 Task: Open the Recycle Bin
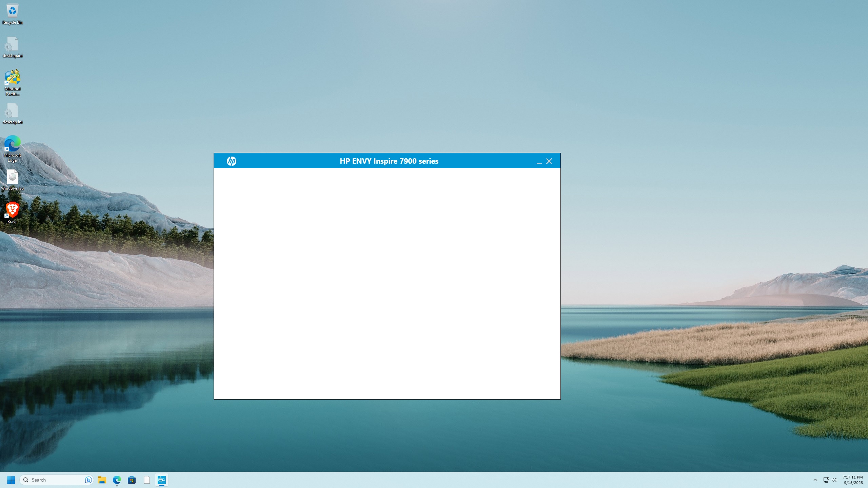coord(12,10)
